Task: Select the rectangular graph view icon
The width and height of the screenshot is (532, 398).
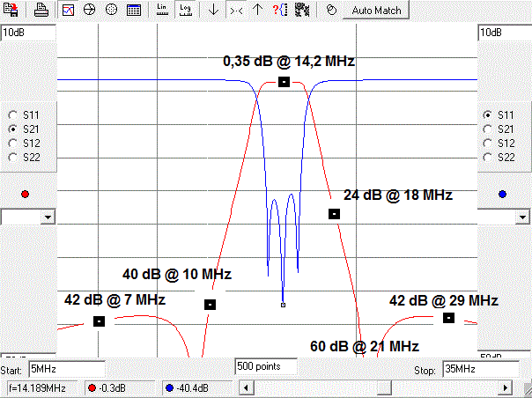Action: (69, 11)
